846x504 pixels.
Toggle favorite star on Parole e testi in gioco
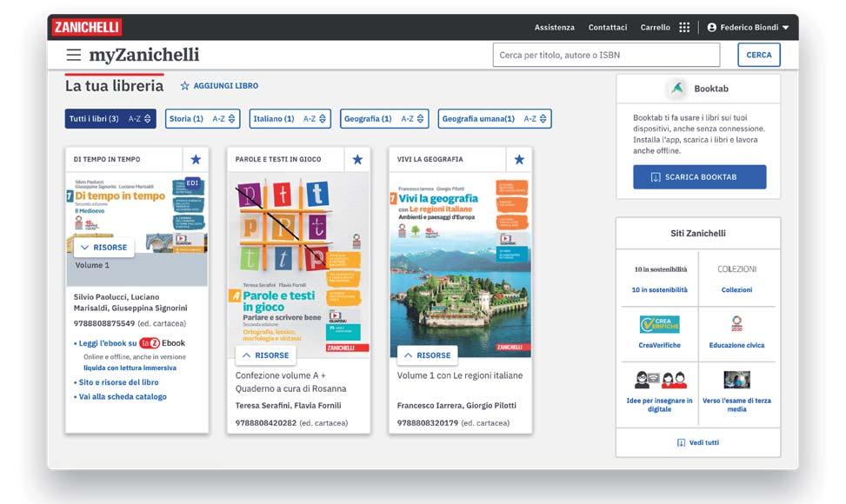tap(357, 160)
